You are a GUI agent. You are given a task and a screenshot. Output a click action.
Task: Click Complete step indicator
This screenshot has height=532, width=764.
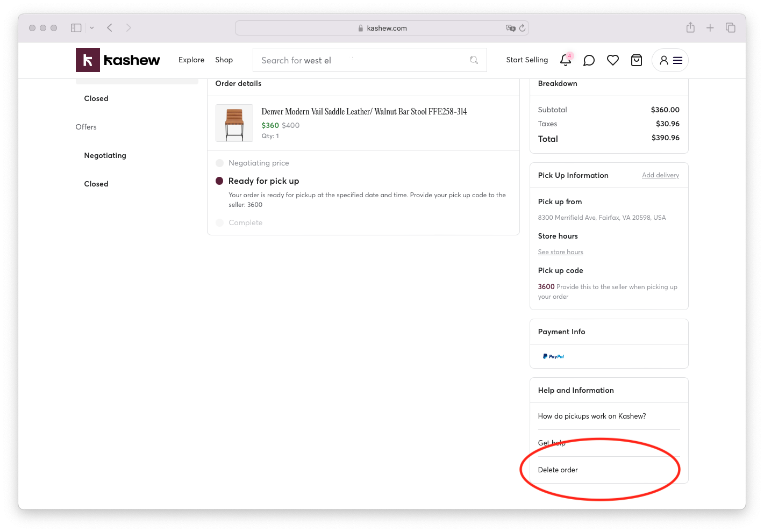point(219,222)
